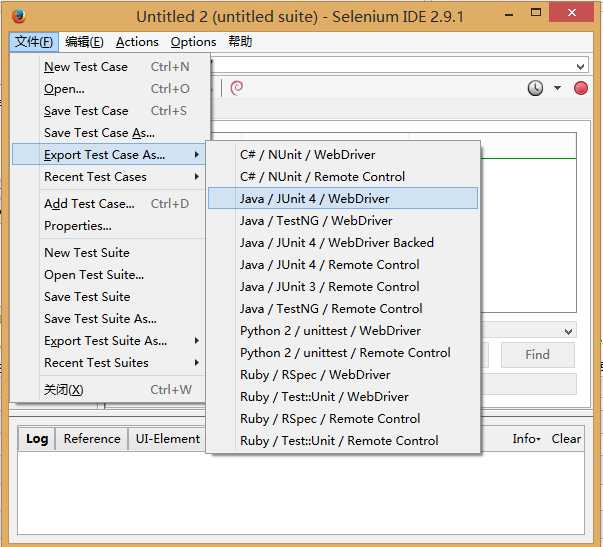Click the Firefox icon in title bar
Image resolution: width=603 pixels, height=547 pixels.
pos(18,16)
